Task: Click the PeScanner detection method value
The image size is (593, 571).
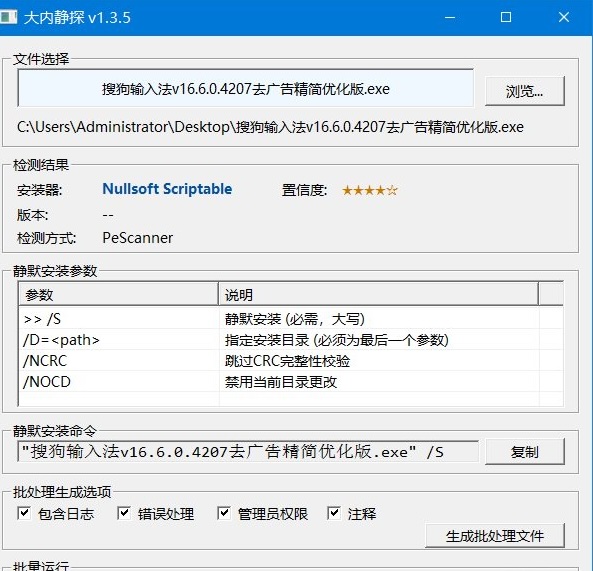Action: coord(138,237)
